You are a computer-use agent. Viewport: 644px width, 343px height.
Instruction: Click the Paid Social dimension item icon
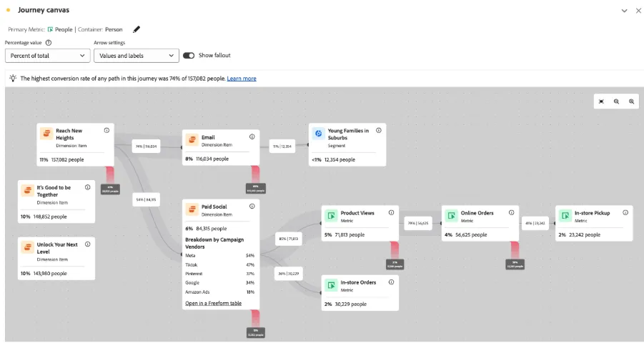[192, 209]
